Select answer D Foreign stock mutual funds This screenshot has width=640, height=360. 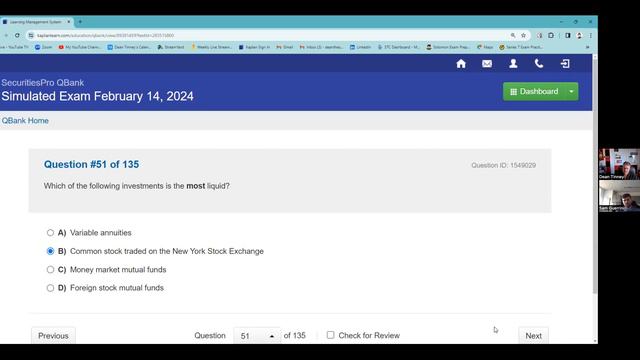(50, 288)
